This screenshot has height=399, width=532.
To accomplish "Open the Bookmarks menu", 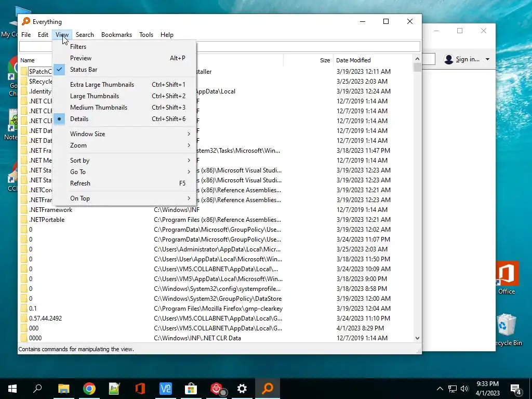I will point(116,35).
